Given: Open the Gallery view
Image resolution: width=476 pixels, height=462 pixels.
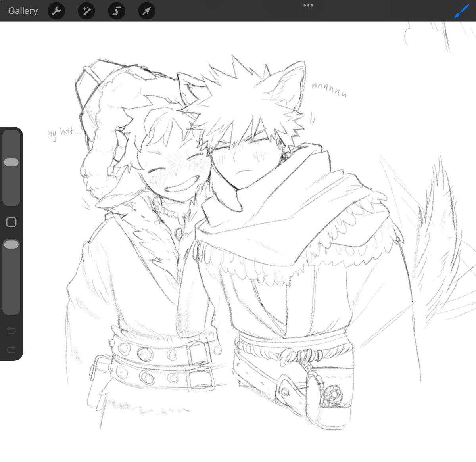Looking at the screenshot, I should pyautogui.click(x=23, y=11).
